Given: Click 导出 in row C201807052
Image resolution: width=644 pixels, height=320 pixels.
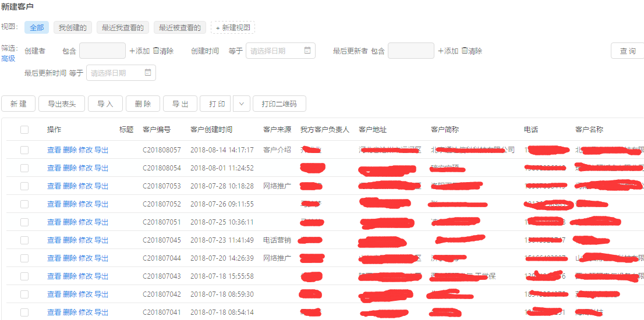Looking at the screenshot, I should [x=101, y=204].
